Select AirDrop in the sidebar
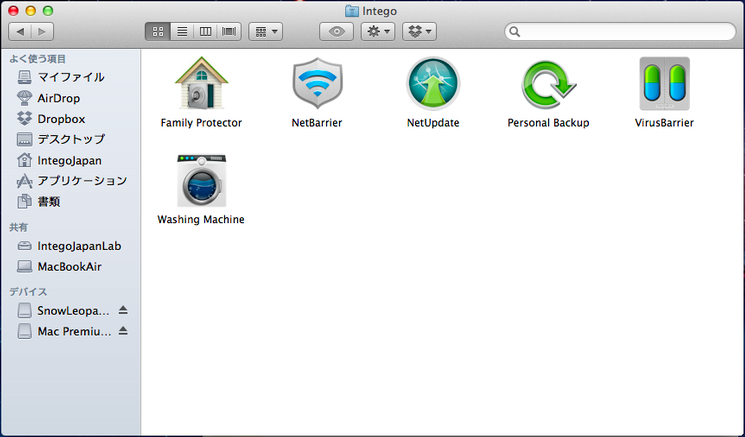Screen dimensions: 745x437 coord(70,98)
